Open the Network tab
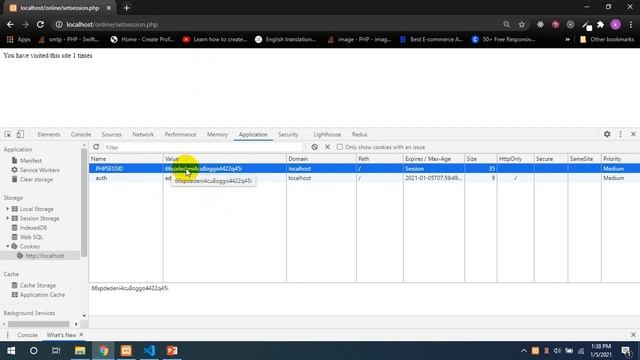640x360 pixels. click(x=143, y=134)
